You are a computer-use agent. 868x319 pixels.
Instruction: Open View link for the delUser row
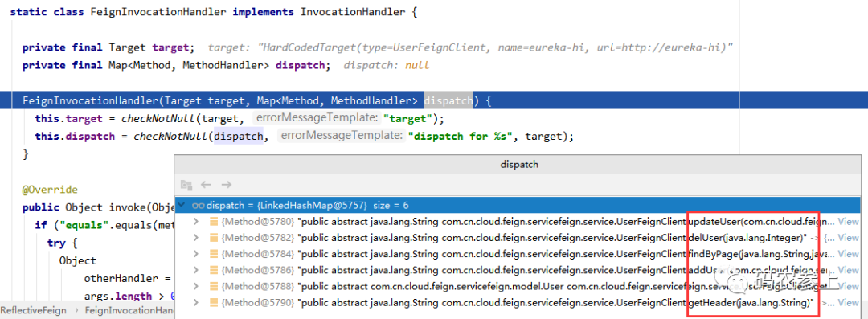[x=849, y=238]
